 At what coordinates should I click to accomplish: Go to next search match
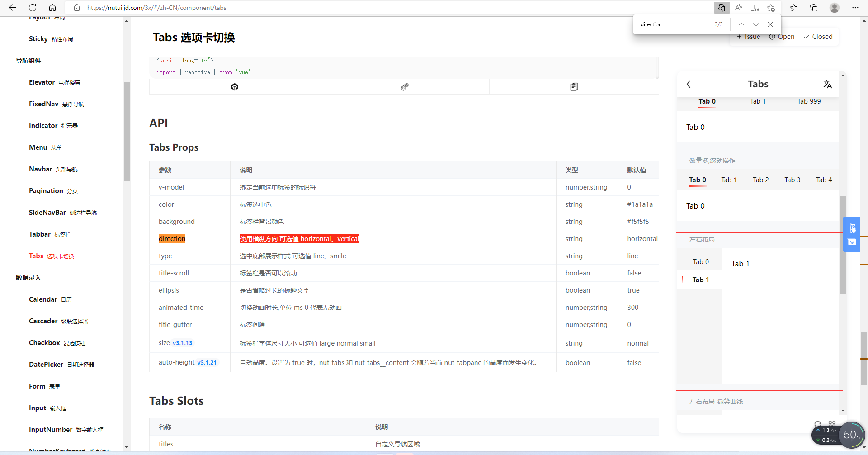coord(755,24)
